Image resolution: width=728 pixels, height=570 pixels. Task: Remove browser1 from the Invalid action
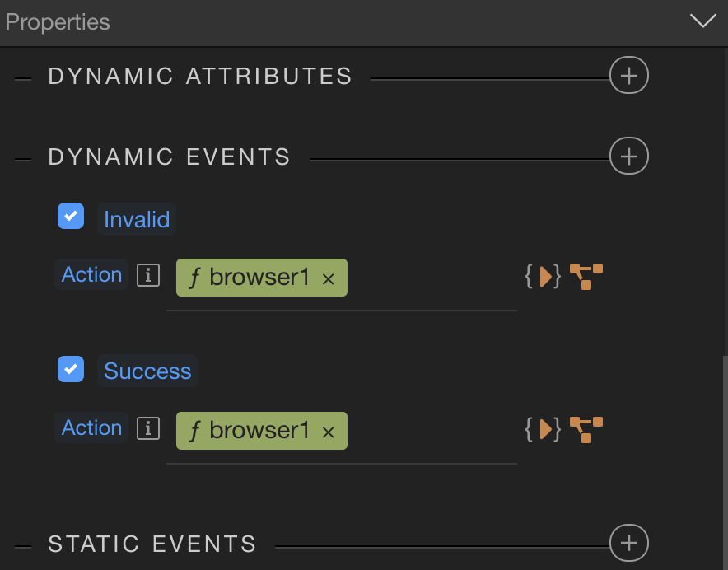click(x=329, y=279)
